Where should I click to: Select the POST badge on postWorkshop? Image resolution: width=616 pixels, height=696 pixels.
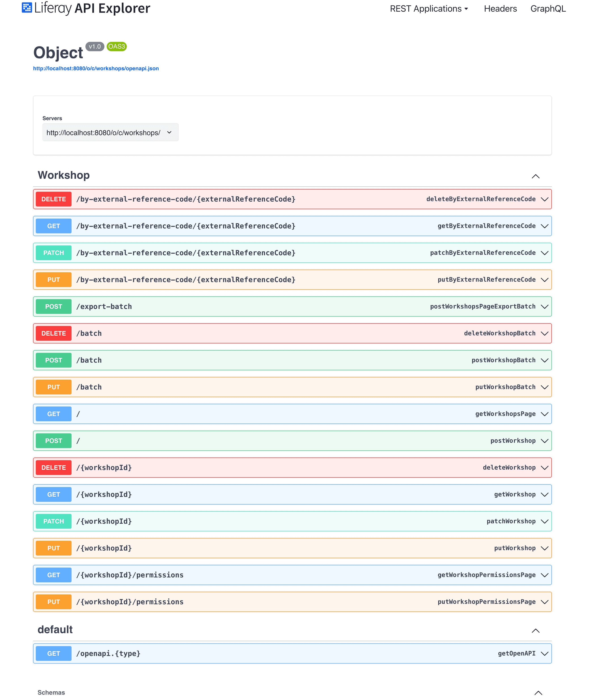click(53, 440)
